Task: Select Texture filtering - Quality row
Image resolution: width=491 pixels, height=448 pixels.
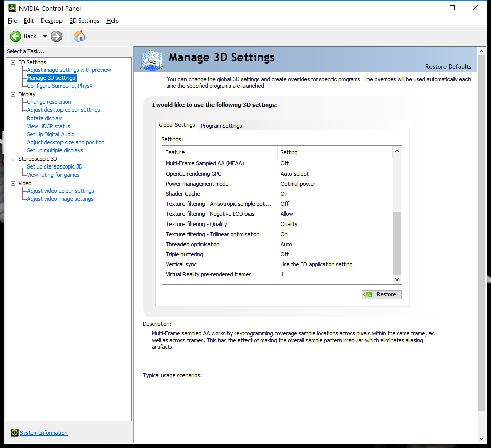Action: pyautogui.click(x=277, y=224)
